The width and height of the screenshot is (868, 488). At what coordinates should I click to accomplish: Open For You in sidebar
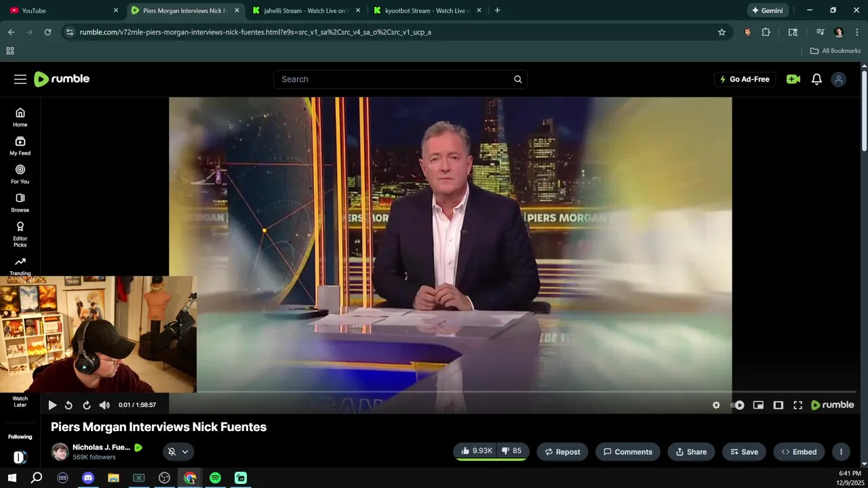20,174
